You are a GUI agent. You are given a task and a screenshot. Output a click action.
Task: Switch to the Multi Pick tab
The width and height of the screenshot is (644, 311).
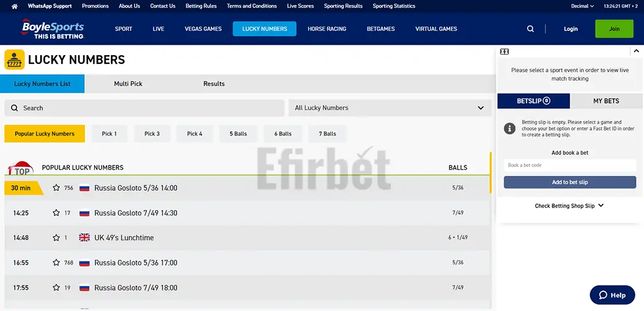[128, 84]
